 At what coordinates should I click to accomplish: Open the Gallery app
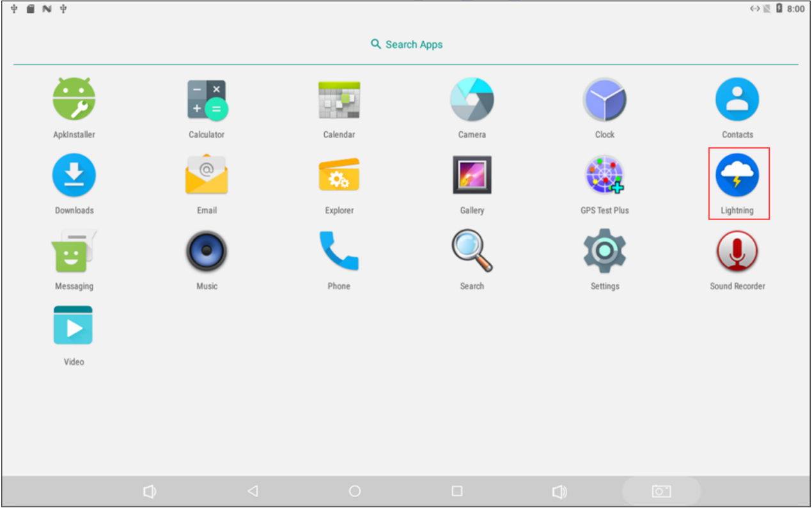472,175
